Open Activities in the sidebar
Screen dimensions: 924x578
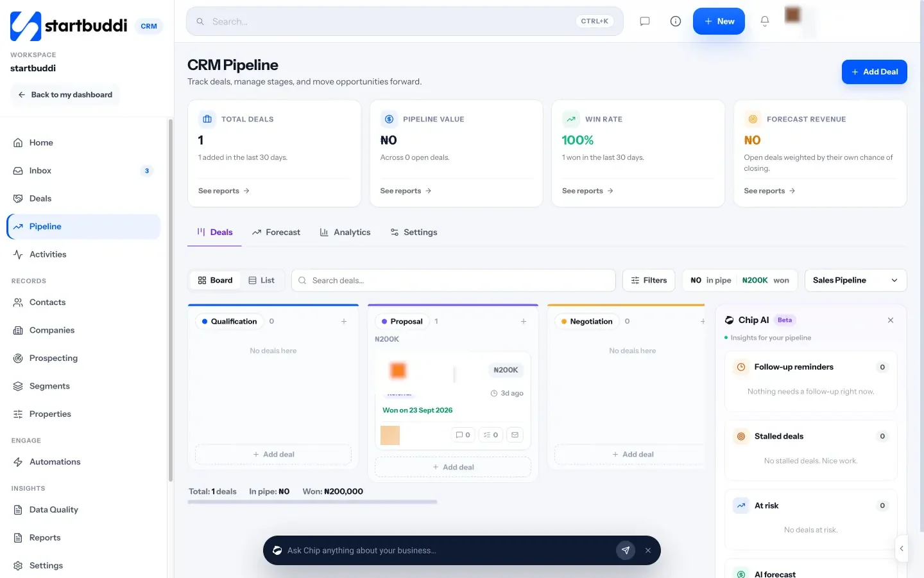click(83, 254)
